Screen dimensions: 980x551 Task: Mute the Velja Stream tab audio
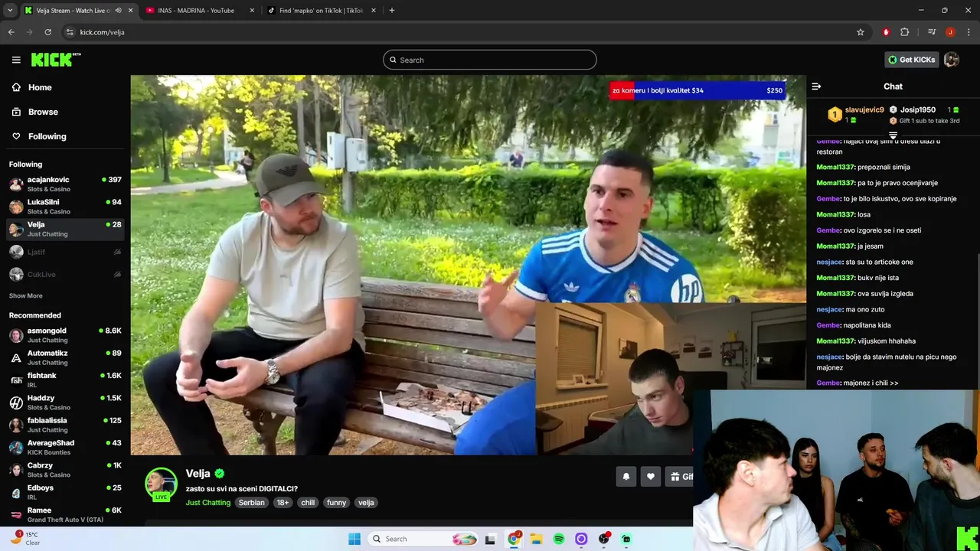coord(118,10)
